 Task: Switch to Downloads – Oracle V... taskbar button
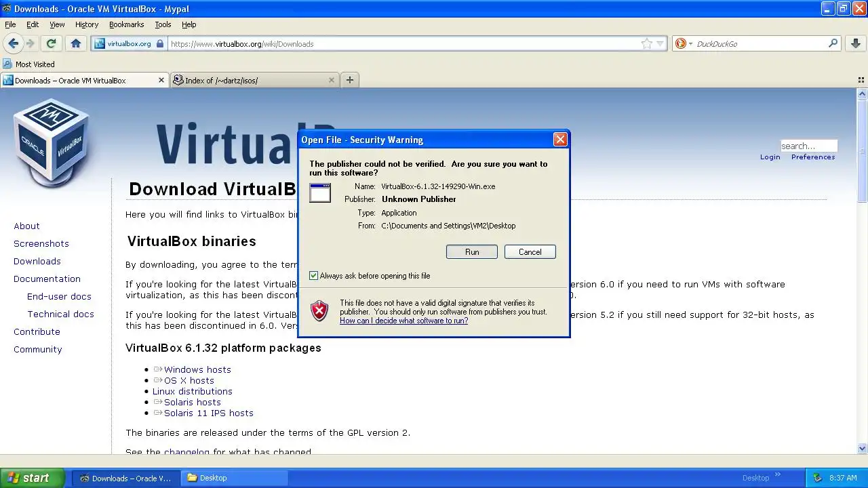click(126, 478)
